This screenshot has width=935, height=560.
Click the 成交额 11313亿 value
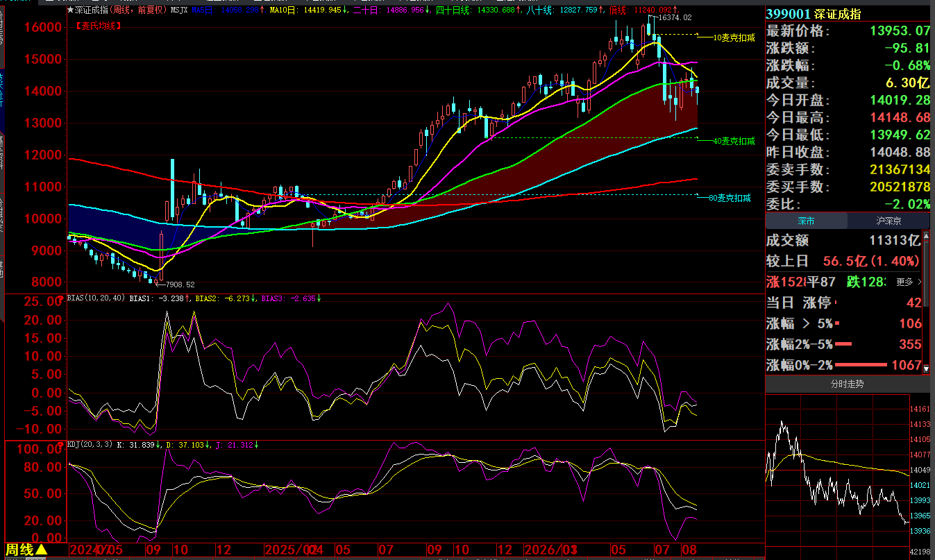click(x=895, y=240)
